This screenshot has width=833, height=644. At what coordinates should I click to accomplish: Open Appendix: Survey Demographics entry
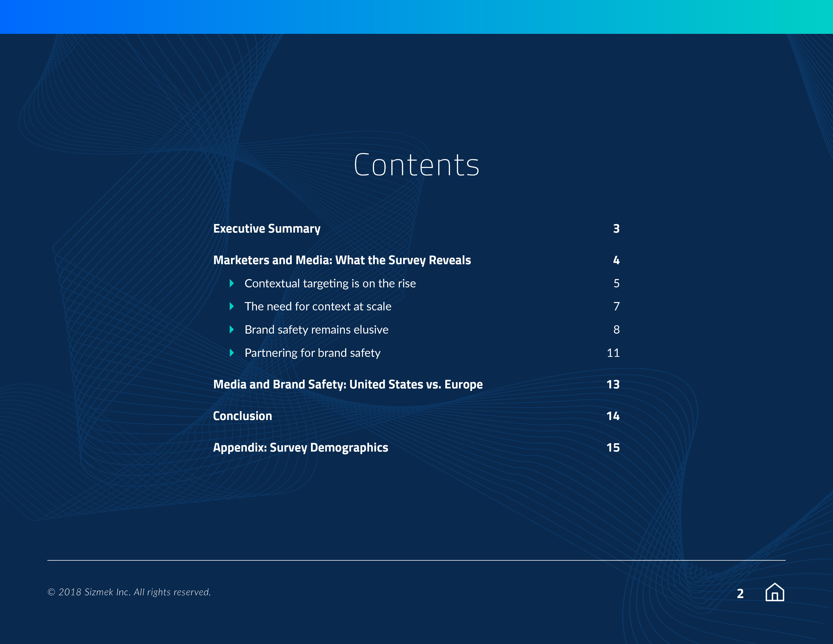click(301, 448)
